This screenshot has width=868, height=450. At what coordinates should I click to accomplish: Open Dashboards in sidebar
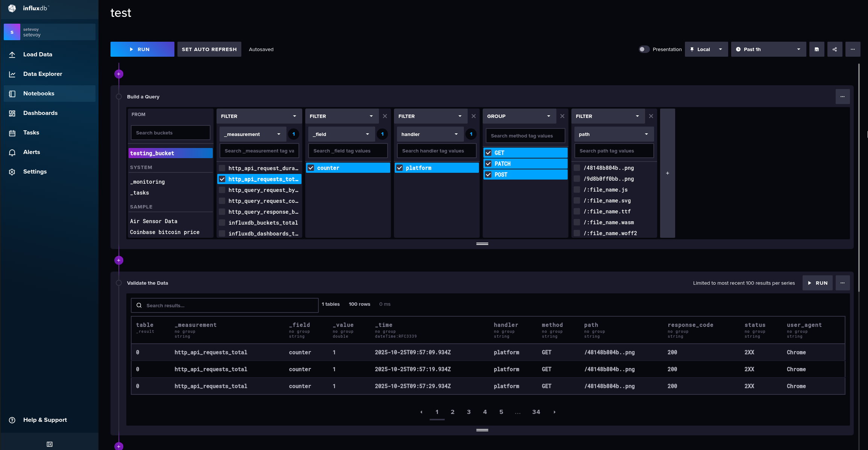pos(40,113)
